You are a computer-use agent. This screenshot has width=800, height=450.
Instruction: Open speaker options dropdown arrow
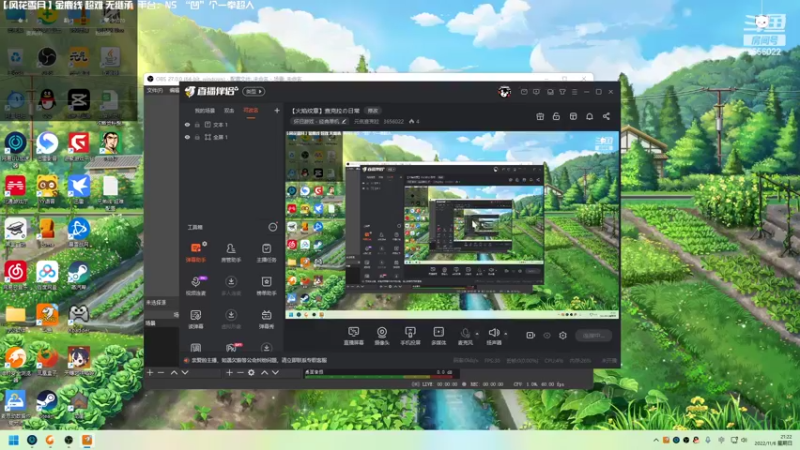click(x=506, y=334)
